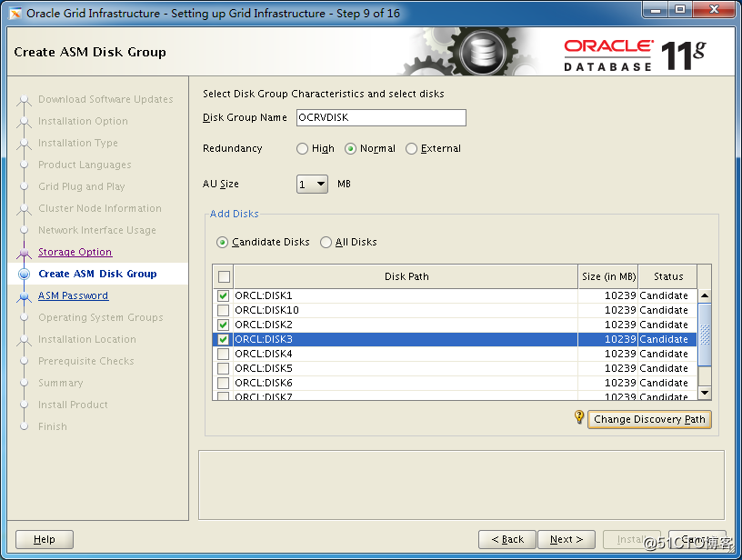Click the Disk Group Name input field

click(381, 118)
